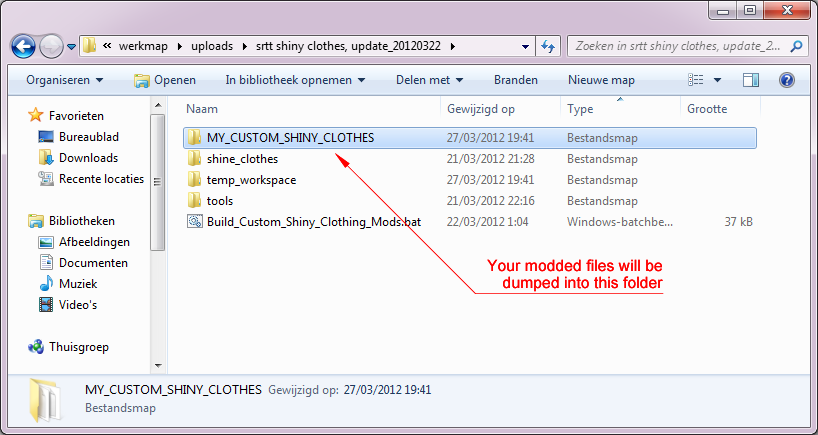Open Downloads in Favorieten sidebar

[88, 158]
